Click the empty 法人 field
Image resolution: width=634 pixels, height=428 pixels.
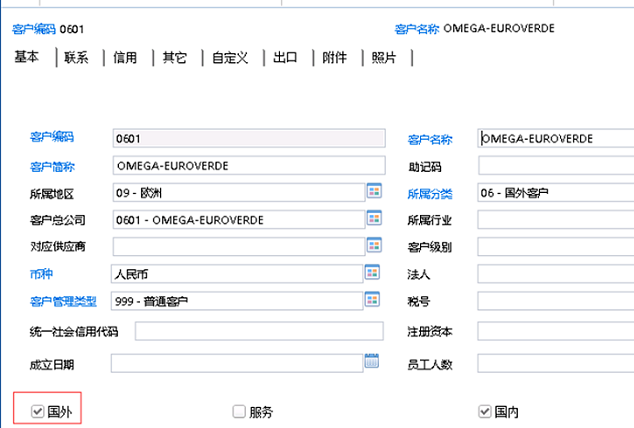pyautogui.click(x=556, y=274)
